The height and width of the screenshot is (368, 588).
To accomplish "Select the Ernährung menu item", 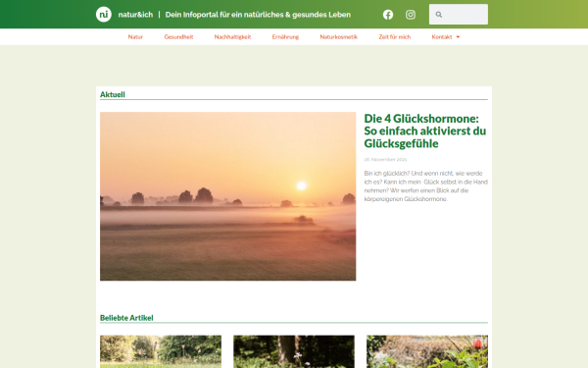I will tap(285, 37).
